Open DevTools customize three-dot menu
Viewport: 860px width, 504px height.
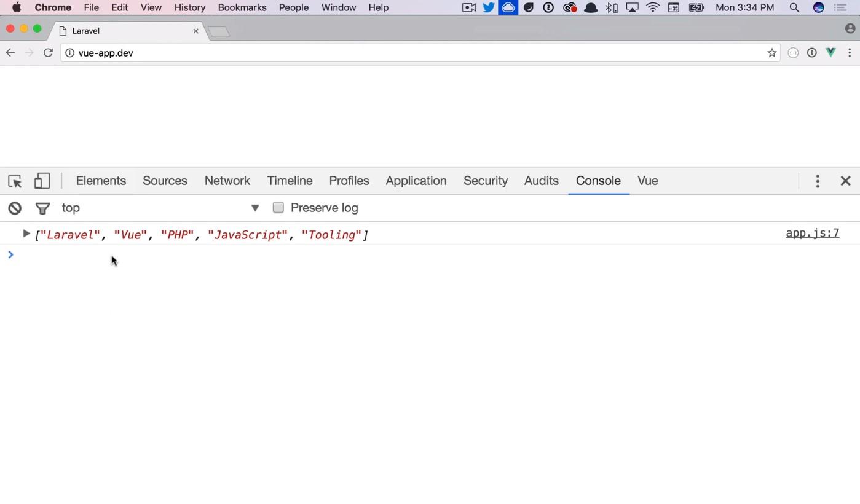pyautogui.click(x=818, y=181)
